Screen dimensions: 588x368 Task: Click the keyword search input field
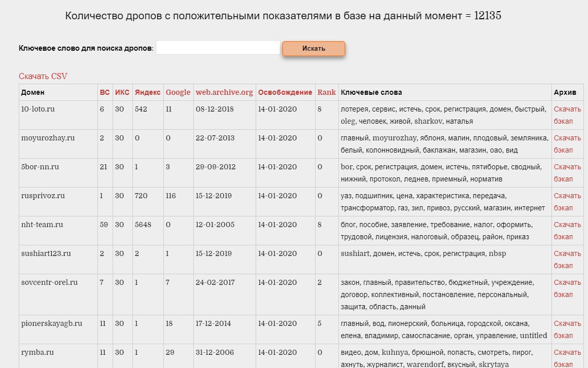218,48
